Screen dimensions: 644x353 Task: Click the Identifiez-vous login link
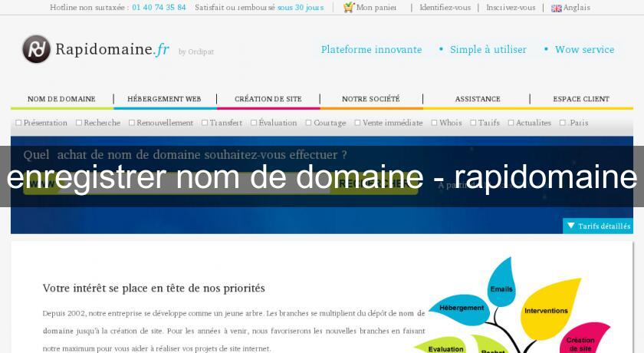[x=445, y=8]
